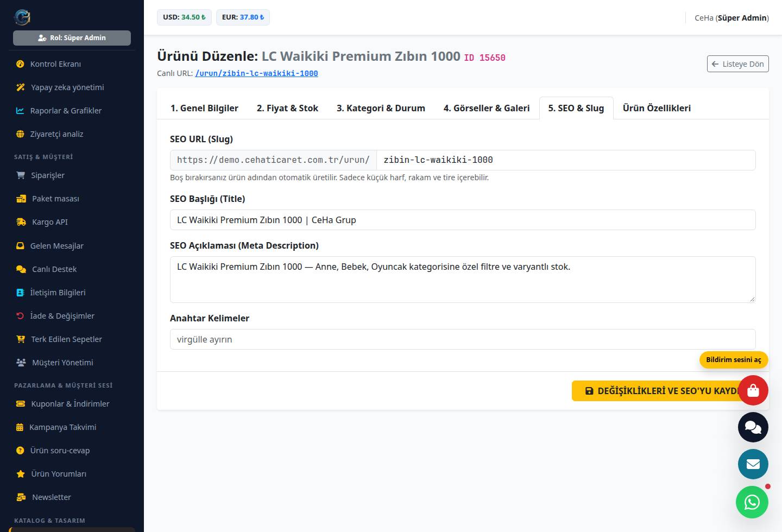Open Newsletter in the sidebar

72,497
